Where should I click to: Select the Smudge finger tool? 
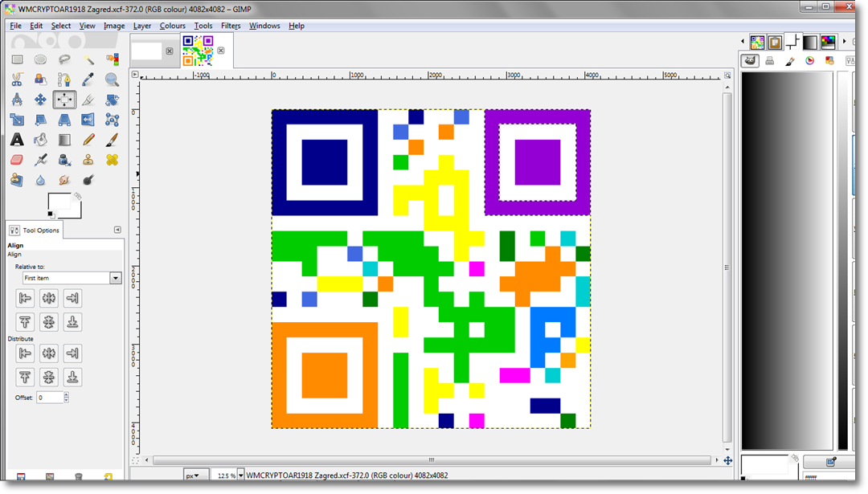tap(64, 180)
